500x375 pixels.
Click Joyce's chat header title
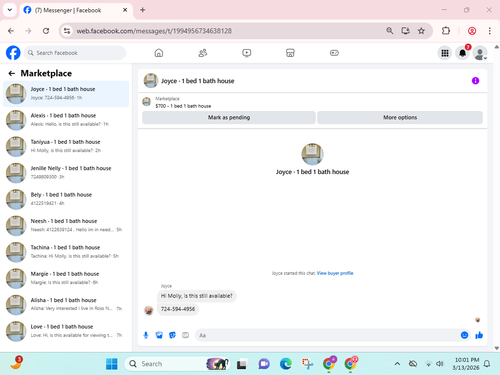tap(198, 81)
